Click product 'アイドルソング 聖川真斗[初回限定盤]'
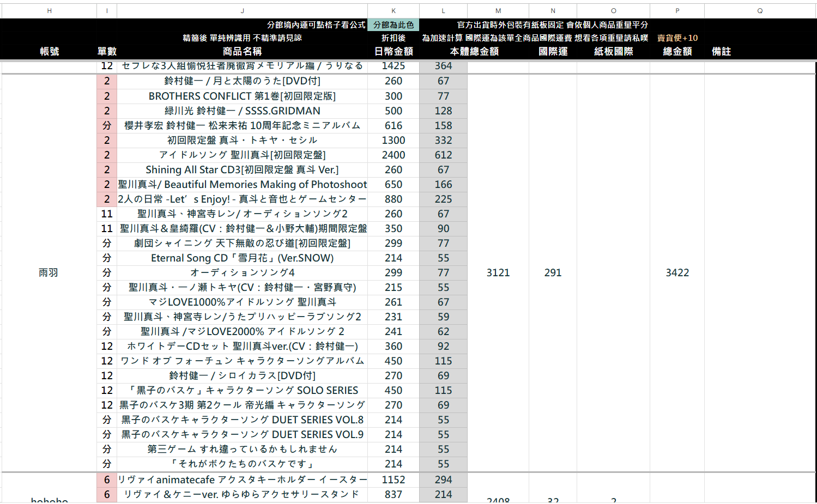This screenshot has width=817, height=504. [x=243, y=155]
